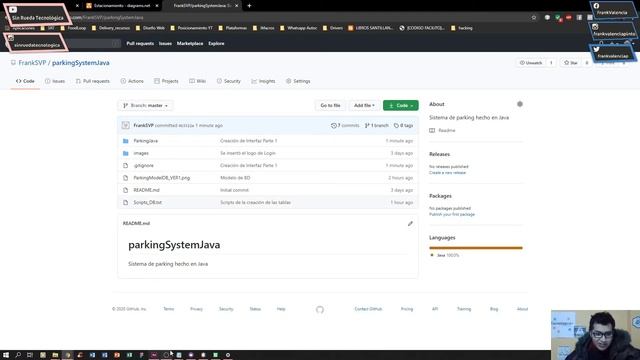This screenshot has height=360, width=640.
Task: Click the file icon beside .gitignore
Action: click(x=125, y=166)
